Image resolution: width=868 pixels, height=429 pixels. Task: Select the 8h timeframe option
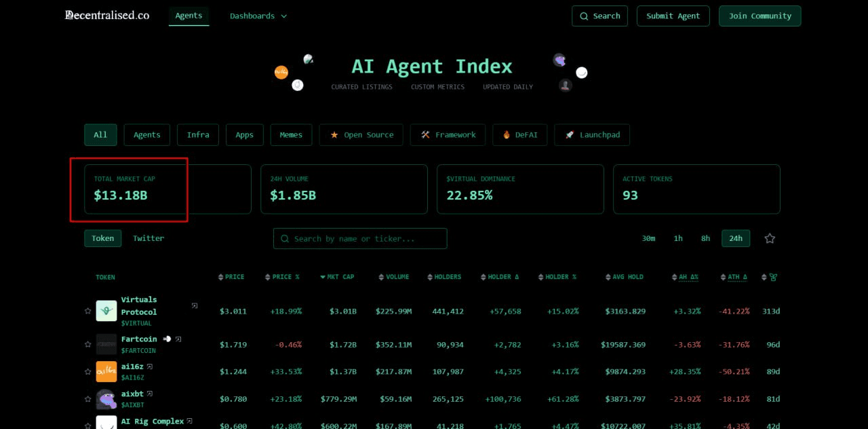click(x=705, y=238)
